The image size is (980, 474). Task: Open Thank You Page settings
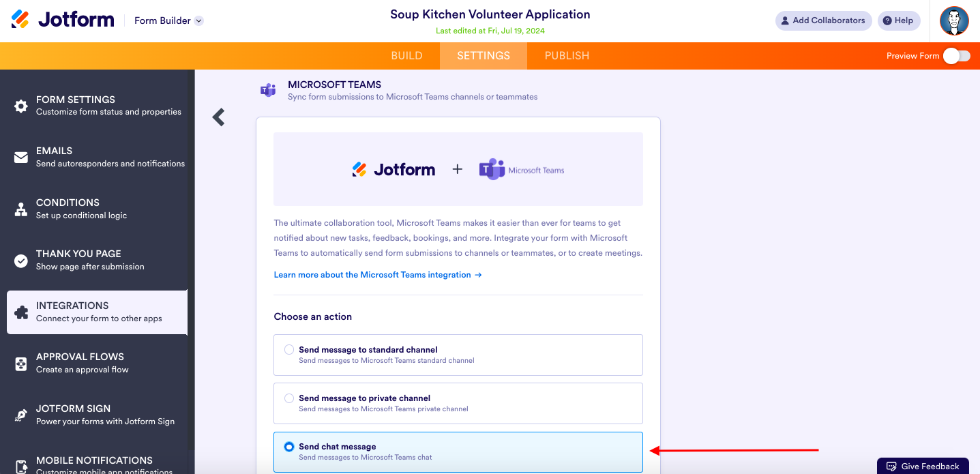click(97, 260)
